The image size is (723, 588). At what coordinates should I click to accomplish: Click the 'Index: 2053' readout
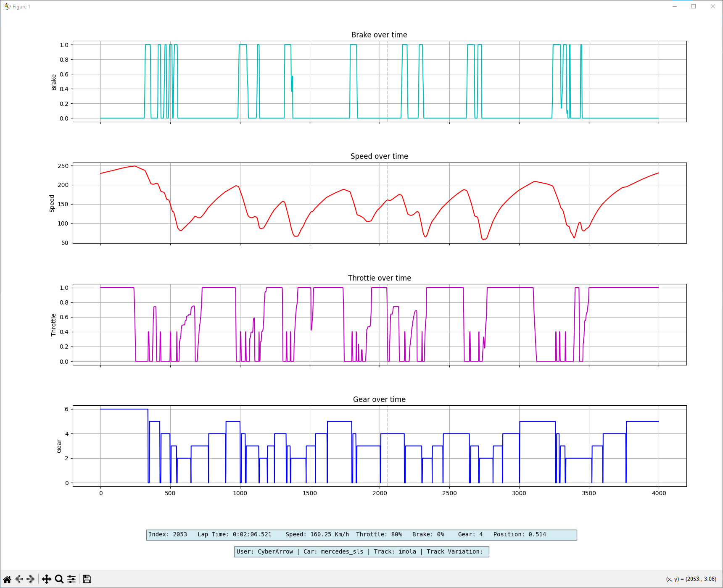point(168,535)
